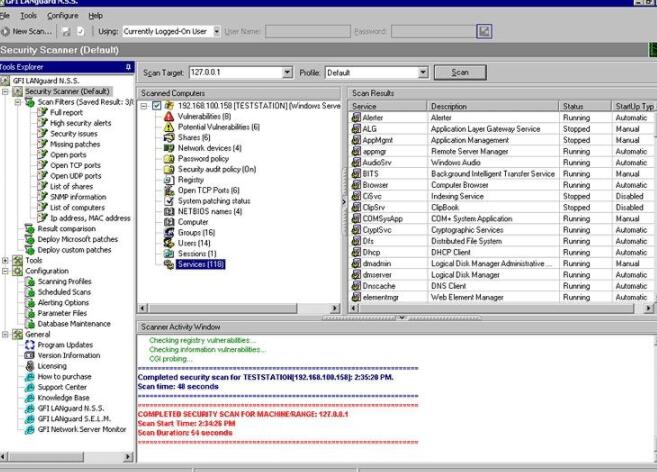The width and height of the screenshot is (657, 472).
Task: Open the Profile dropdown
Action: (423, 73)
